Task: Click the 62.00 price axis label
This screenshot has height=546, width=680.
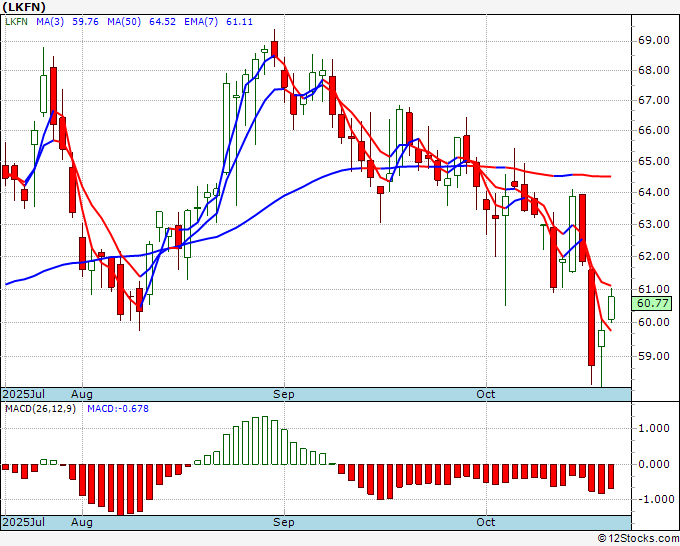Action: point(654,256)
